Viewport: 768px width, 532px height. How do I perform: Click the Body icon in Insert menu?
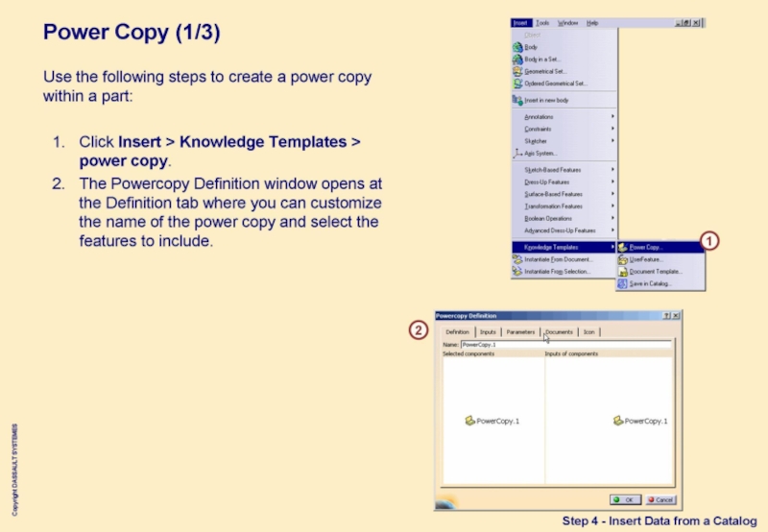click(517, 47)
